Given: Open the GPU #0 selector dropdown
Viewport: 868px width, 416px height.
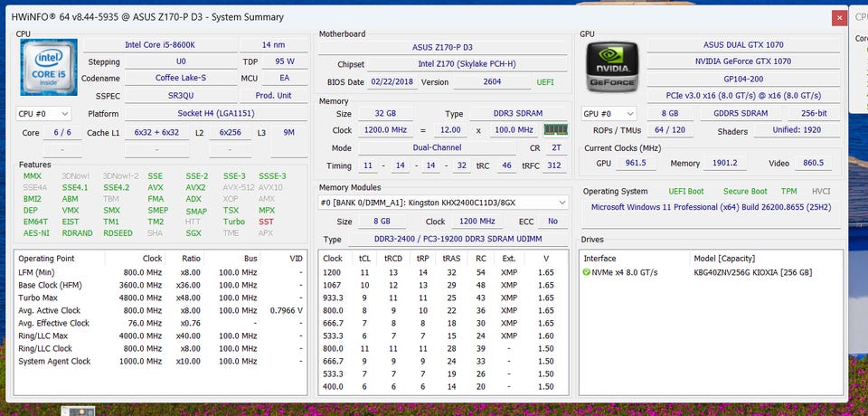Looking at the screenshot, I should tap(608, 114).
